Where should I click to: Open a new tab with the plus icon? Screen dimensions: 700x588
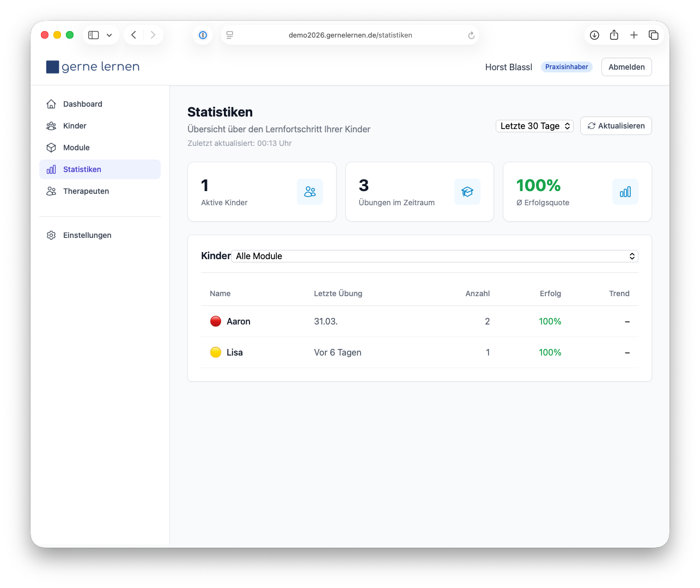(634, 35)
